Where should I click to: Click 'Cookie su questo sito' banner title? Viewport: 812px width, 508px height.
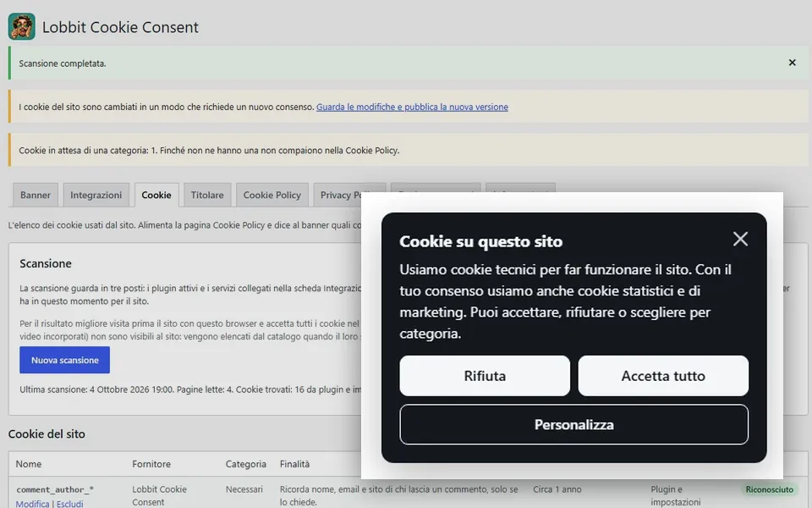480,241
